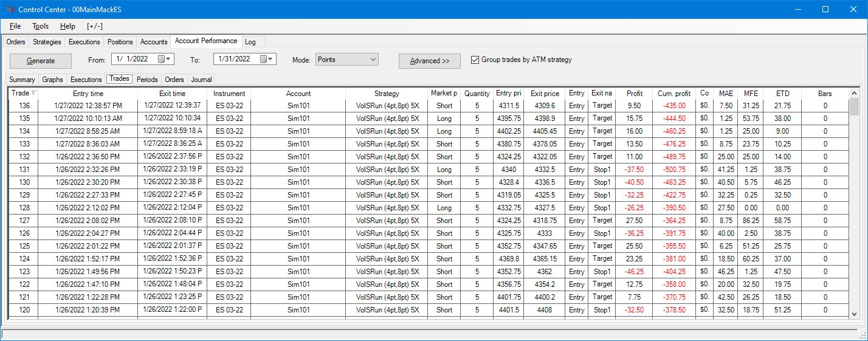
Task: Click the NinjaTrader title bar app icon
Action: (9, 9)
